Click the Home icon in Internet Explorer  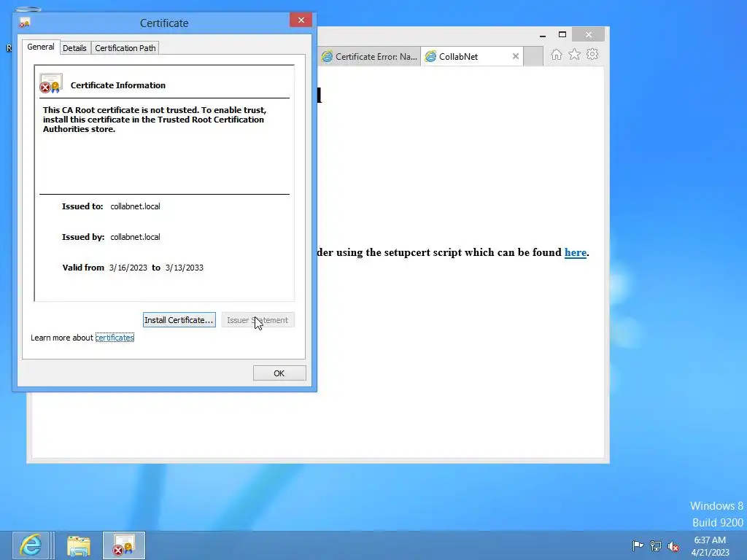click(x=556, y=54)
